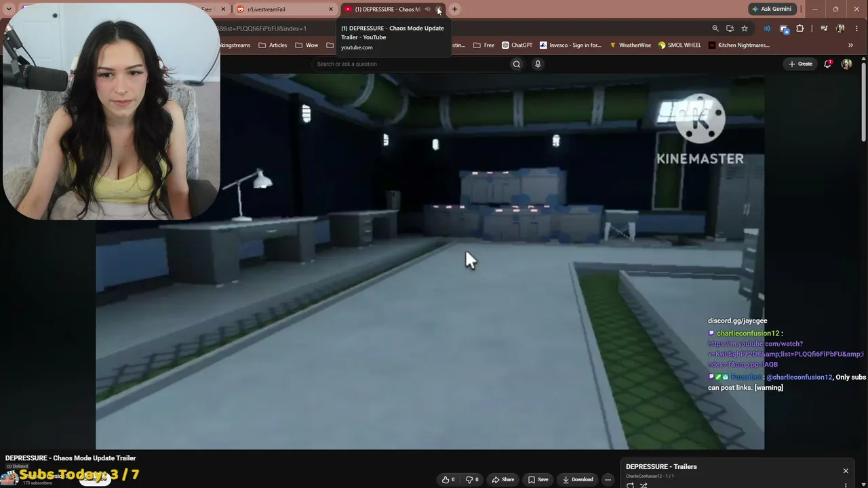This screenshot has width=868, height=488.
Task: Open the Chrome profile avatar
Action: [840, 28]
